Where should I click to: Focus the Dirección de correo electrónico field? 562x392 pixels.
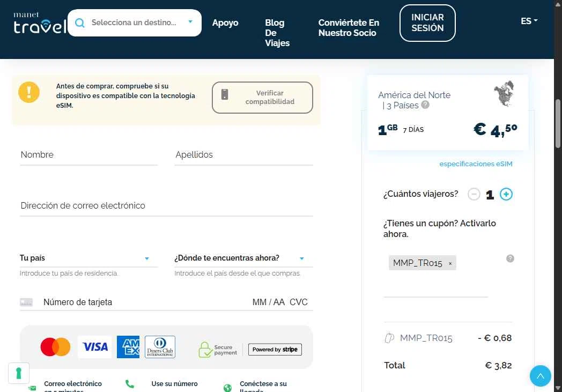[166, 206]
